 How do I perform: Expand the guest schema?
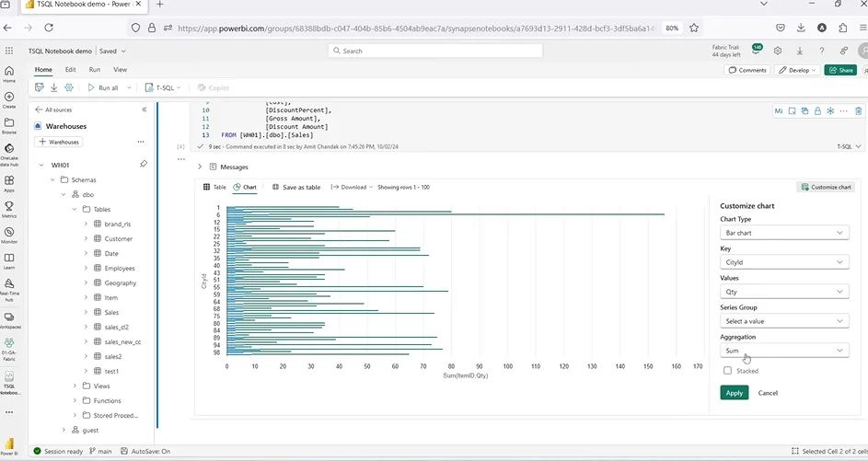pyautogui.click(x=64, y=430)
